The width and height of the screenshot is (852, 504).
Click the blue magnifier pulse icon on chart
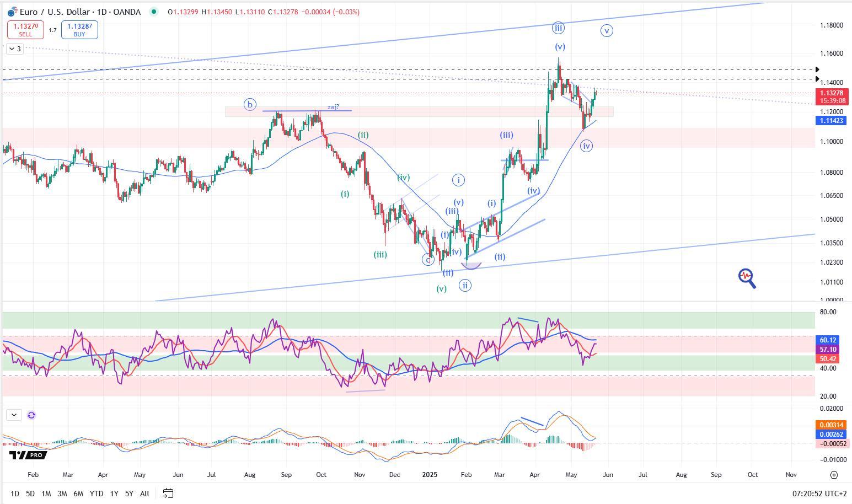point(747,278)
